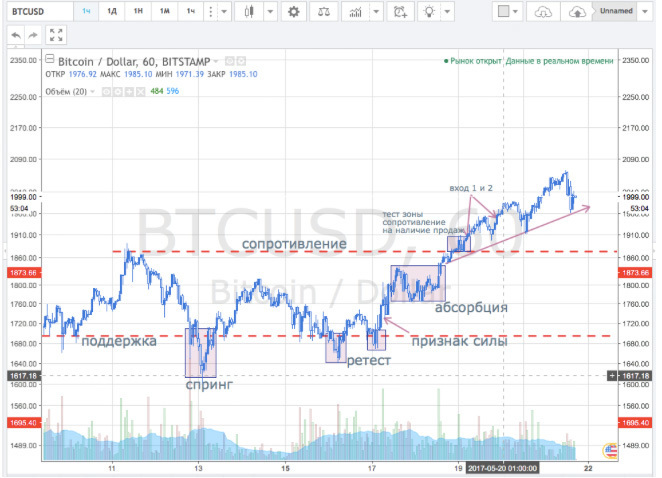Viewport: 662px width, 478px height.
Task: Select the 1ч interval beside the interval menu
Action: [191, 11]
